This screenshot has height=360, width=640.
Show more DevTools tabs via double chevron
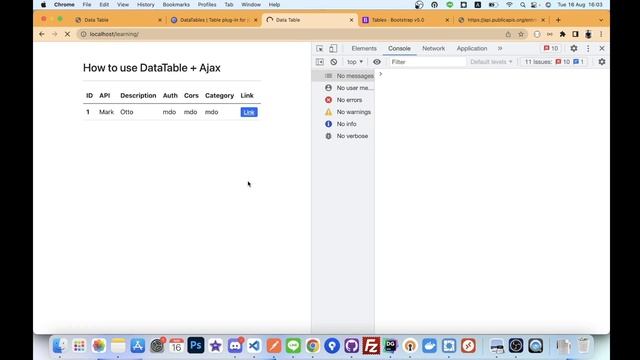pyautogui.click(x=500, y=48)
